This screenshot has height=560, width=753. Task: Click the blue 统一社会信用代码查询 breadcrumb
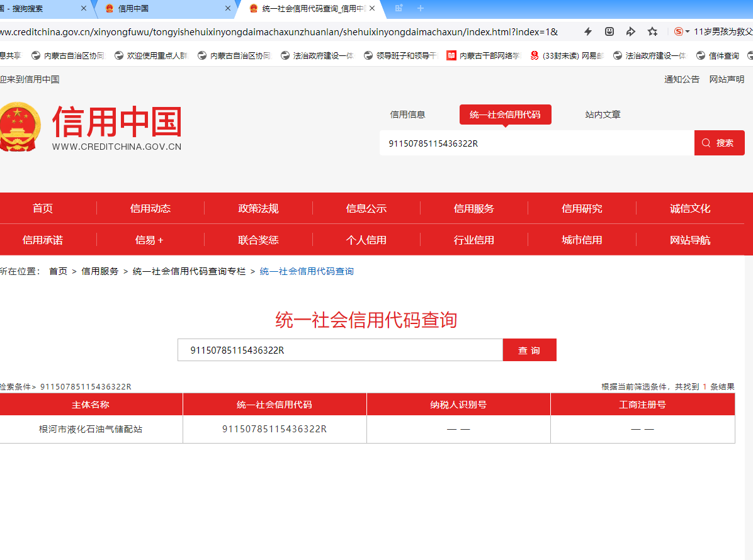click(307, 271)
